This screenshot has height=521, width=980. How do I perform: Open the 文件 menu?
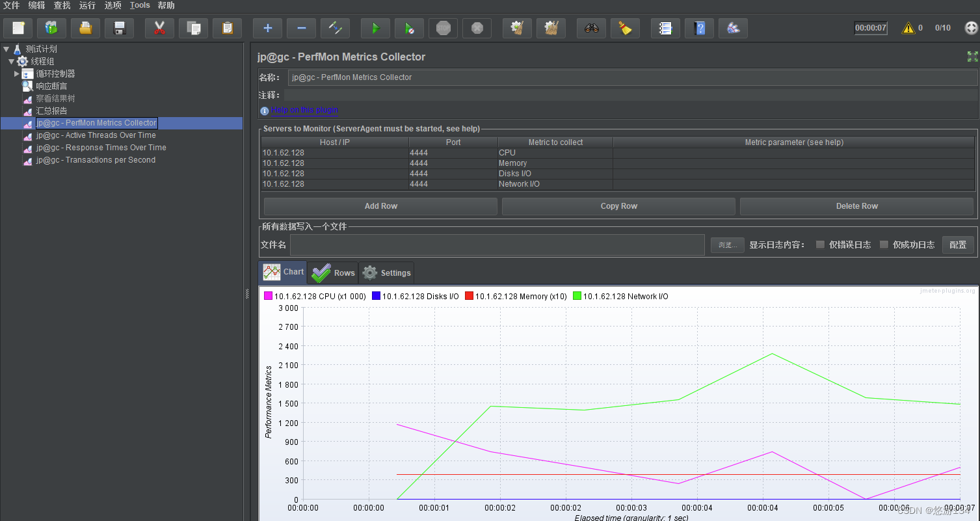[x=11, y=5]
